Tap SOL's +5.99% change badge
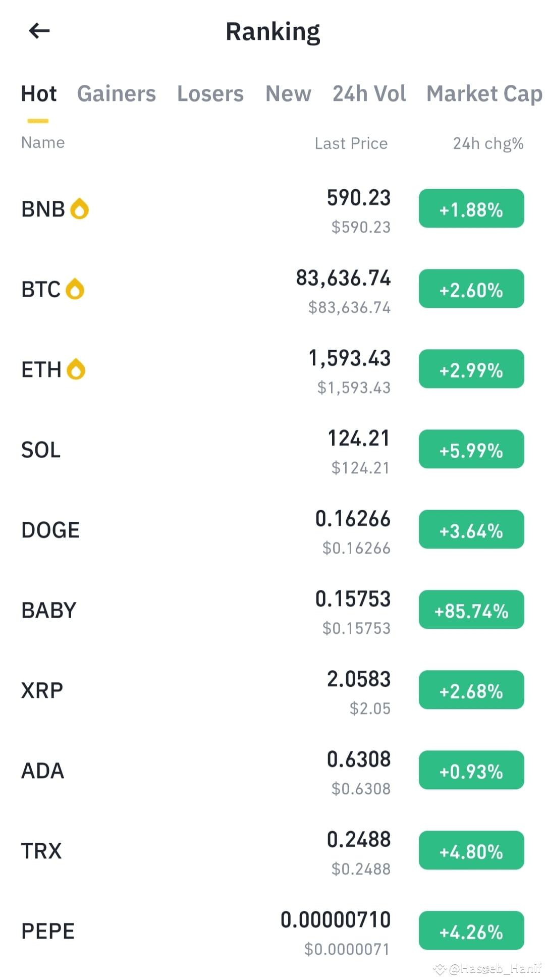This screenshot has height=980, width=545. [471, 449]
